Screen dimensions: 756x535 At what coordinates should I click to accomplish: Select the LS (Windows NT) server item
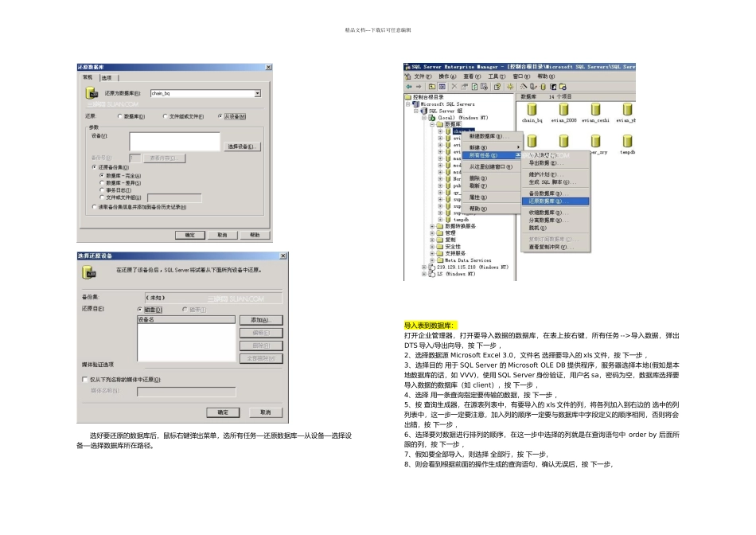[456, 274]
